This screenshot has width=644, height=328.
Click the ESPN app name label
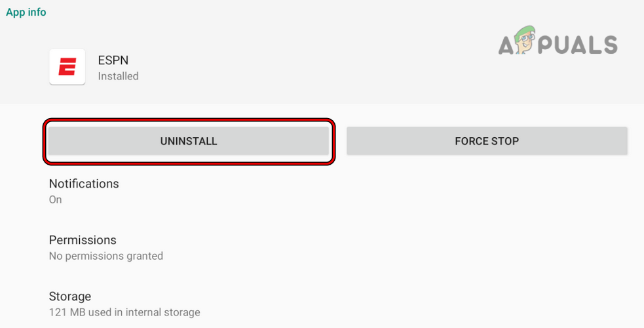tap(114, 60)
